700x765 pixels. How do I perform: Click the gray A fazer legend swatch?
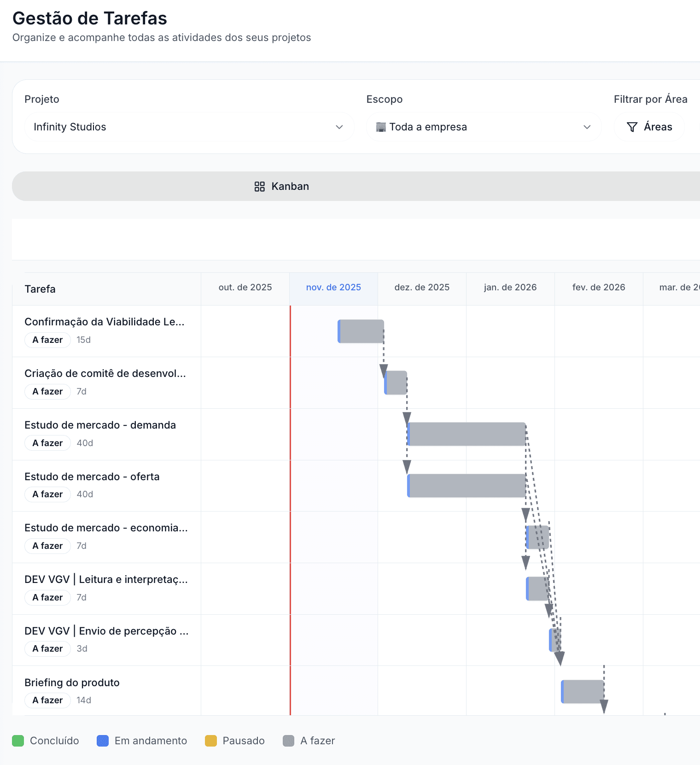click(x=289, y=741)
